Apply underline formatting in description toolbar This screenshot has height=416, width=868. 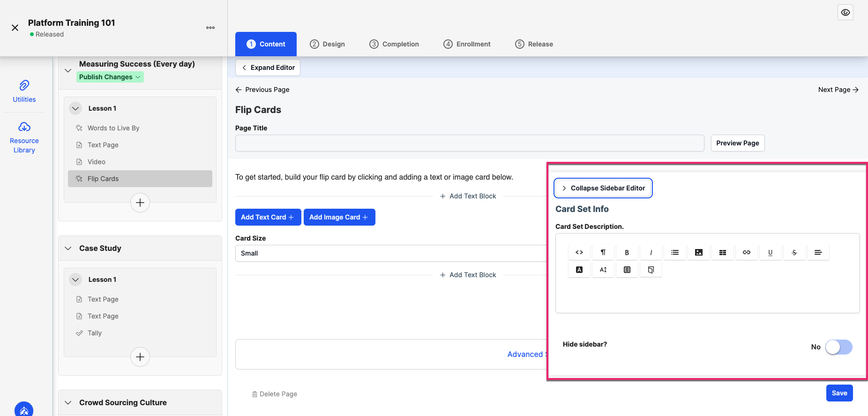point(771,252)
